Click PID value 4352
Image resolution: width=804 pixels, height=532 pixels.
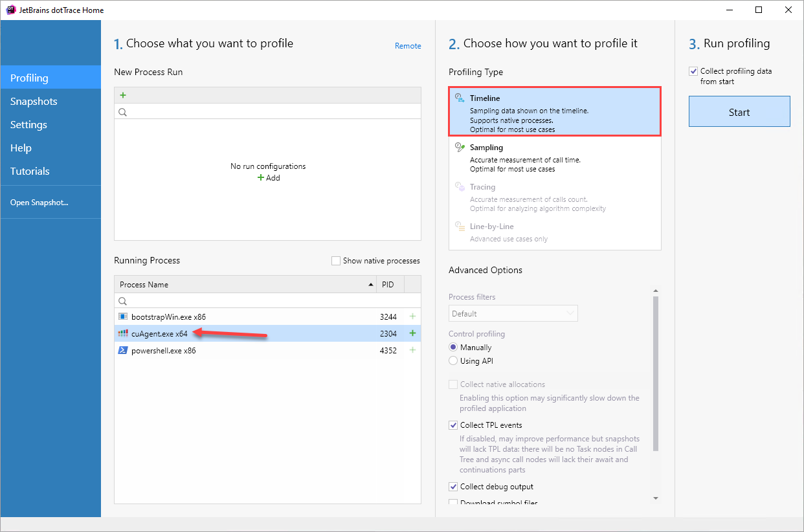tap(388, 351)
